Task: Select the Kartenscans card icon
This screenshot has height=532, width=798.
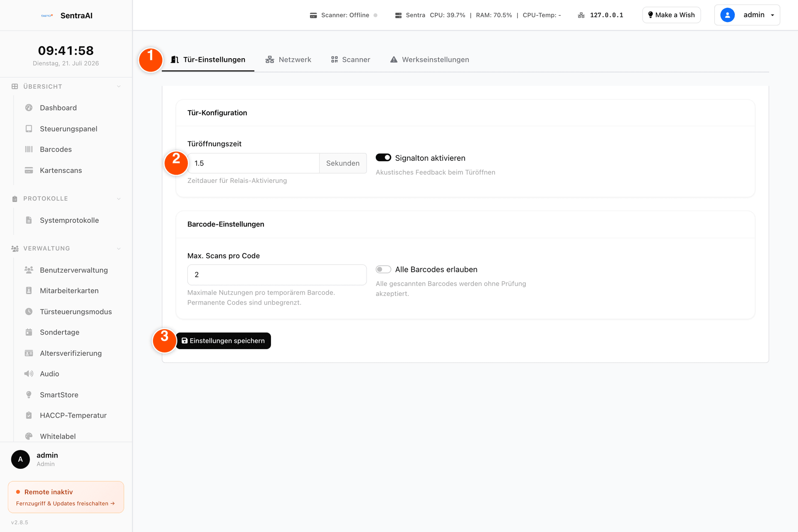Action: [29, 170]
